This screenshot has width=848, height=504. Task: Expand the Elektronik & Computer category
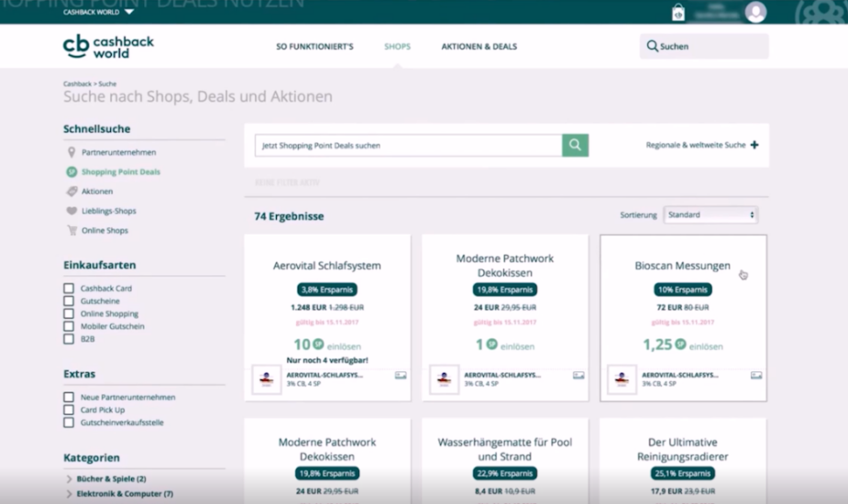[69, 494]
